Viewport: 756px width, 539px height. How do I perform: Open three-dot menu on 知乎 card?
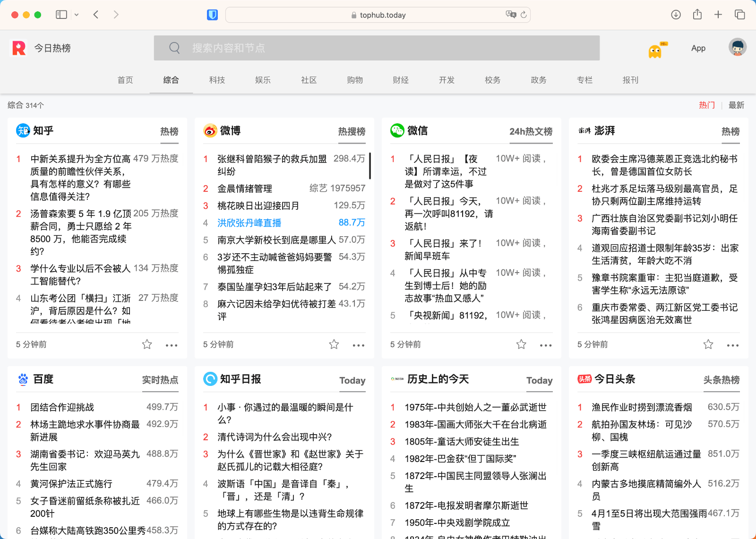(172, 345)
